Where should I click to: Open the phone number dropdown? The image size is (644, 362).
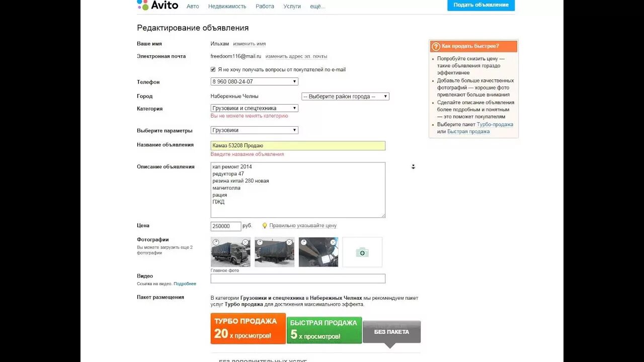(x=254, y=81)
